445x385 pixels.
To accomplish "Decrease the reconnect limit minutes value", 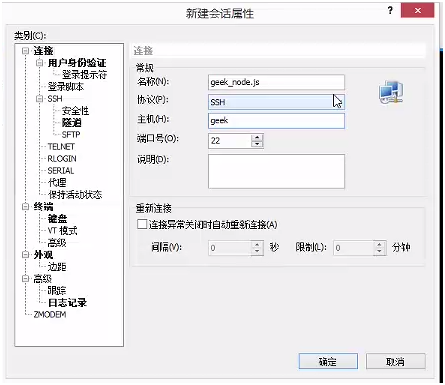I will pos(379,251).
